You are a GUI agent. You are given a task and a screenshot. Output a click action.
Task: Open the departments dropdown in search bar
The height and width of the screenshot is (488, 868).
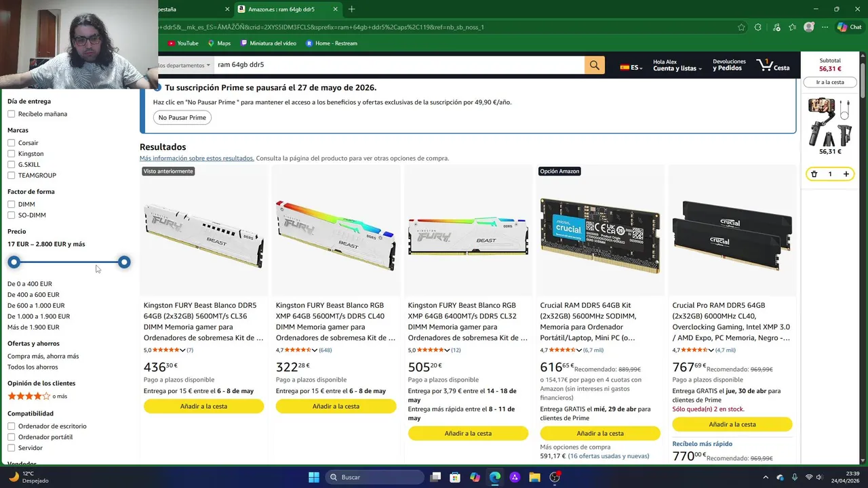point(185,65)
